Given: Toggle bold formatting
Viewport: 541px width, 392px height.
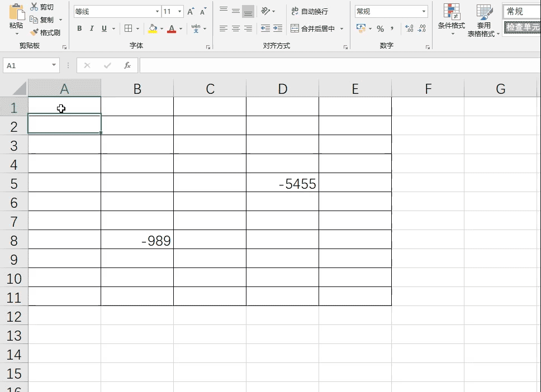Looking at the screenshot, I should [x=79, y=28].
